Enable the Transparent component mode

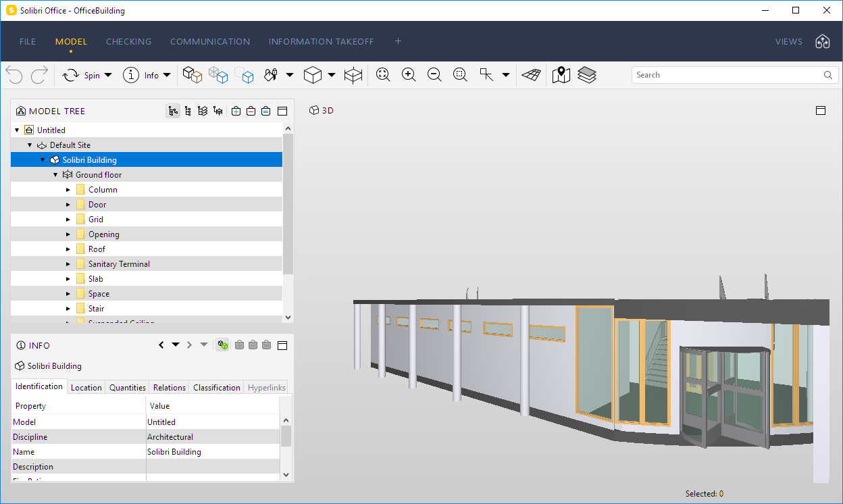click(x=218, y=75)
